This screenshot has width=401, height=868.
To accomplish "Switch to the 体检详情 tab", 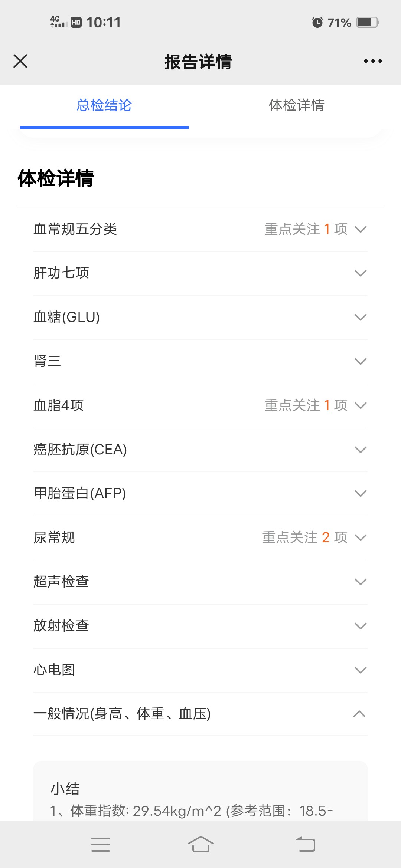I will [x=296, y=105].
